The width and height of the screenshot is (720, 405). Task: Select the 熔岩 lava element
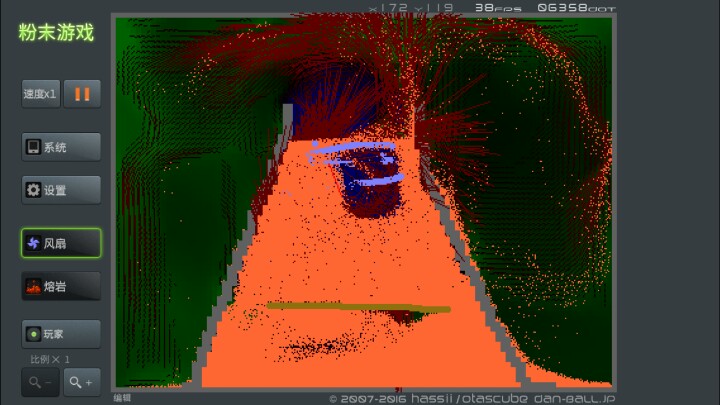[x=61, y=287]
